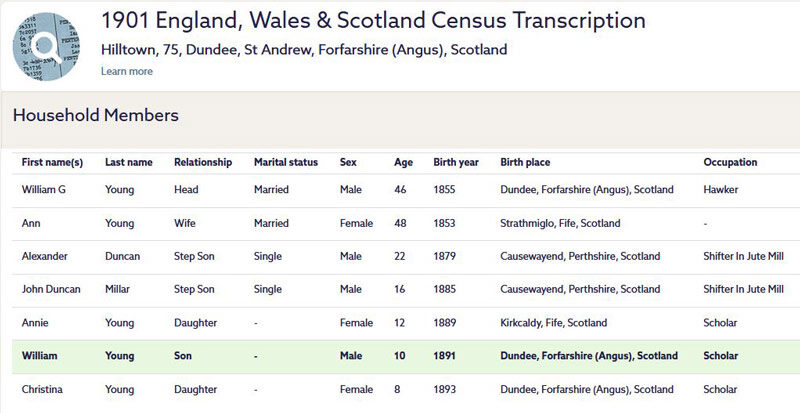800x413 pixels.
Task: Click the Household Members heading
Action: 95,115
